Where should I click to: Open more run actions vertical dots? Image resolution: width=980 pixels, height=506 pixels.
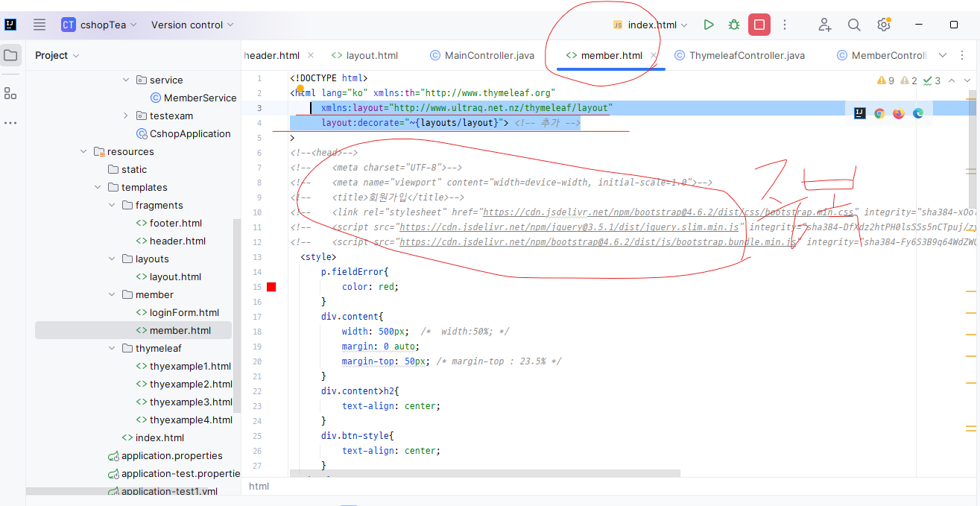click(x=785, y=25)
